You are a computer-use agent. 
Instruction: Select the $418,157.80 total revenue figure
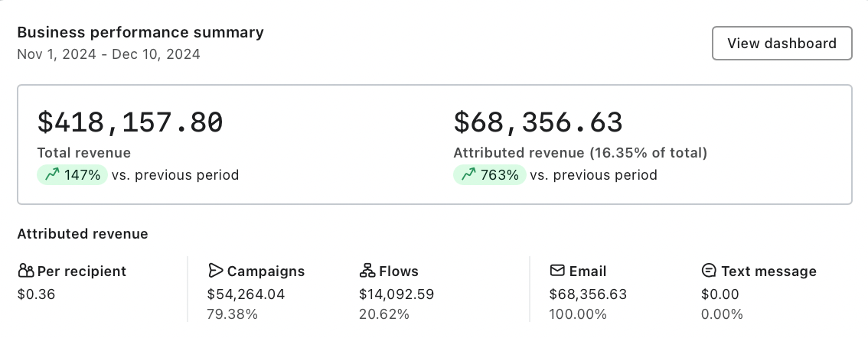[130, 123]
